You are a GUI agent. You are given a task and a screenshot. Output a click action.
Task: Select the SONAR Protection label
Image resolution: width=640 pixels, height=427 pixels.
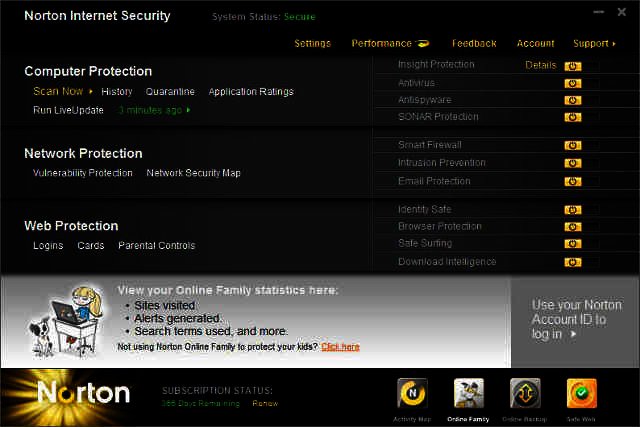[x=438, y=117]
